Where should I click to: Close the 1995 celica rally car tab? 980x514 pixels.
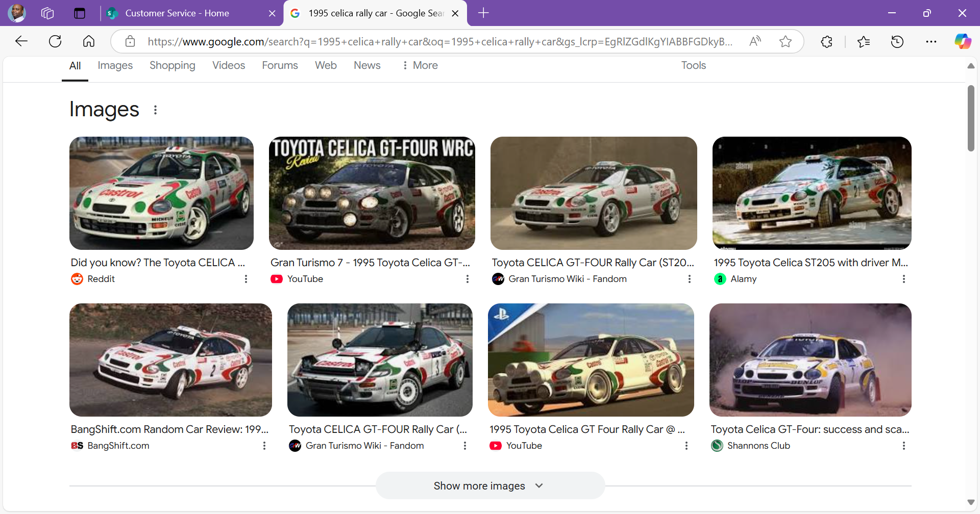(x=455, y=13)
